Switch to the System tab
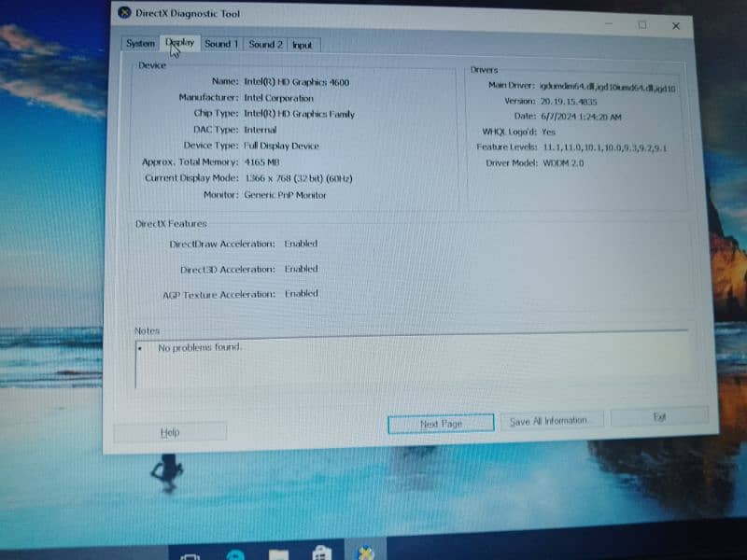The image size is (747, 560). point(140,43)
